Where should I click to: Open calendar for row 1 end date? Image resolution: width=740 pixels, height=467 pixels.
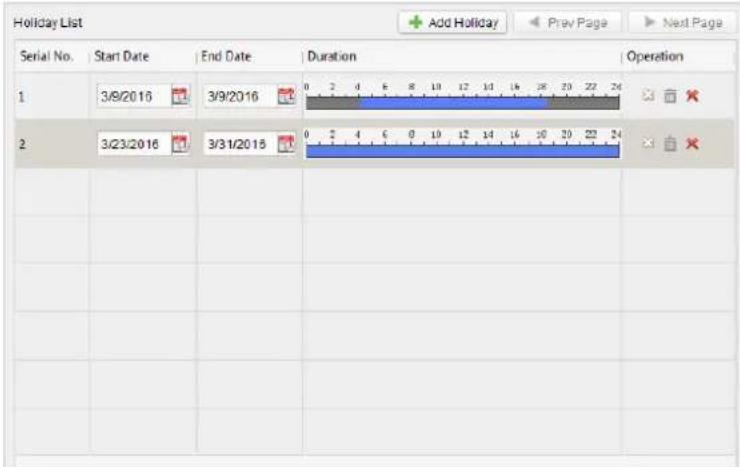[x=286, y=96]
